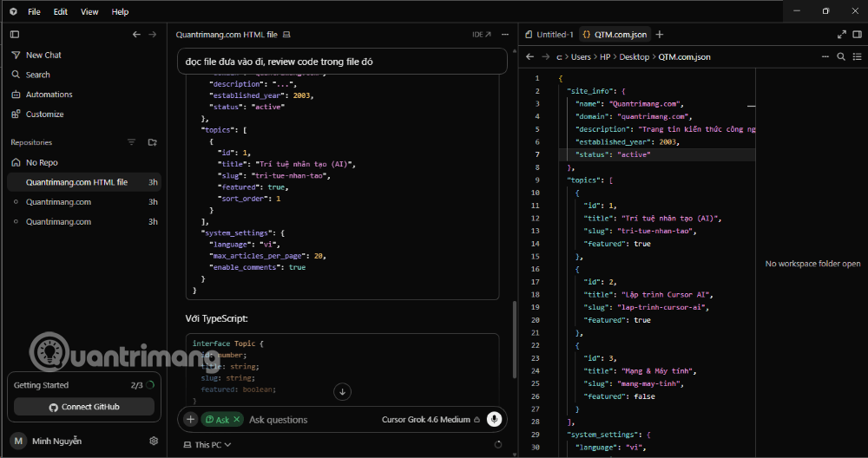Click the Cursor app logo in title bar

[x=13, y=11]
